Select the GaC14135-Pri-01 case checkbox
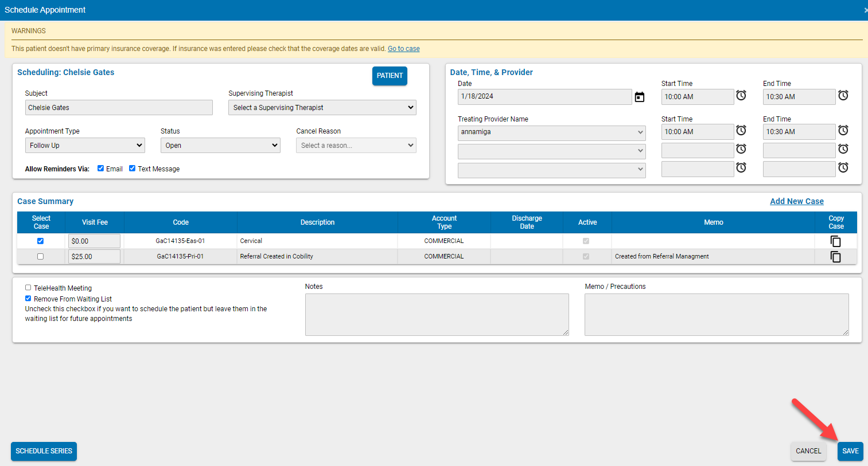This screenshot has width=868, height=466. 40,256
